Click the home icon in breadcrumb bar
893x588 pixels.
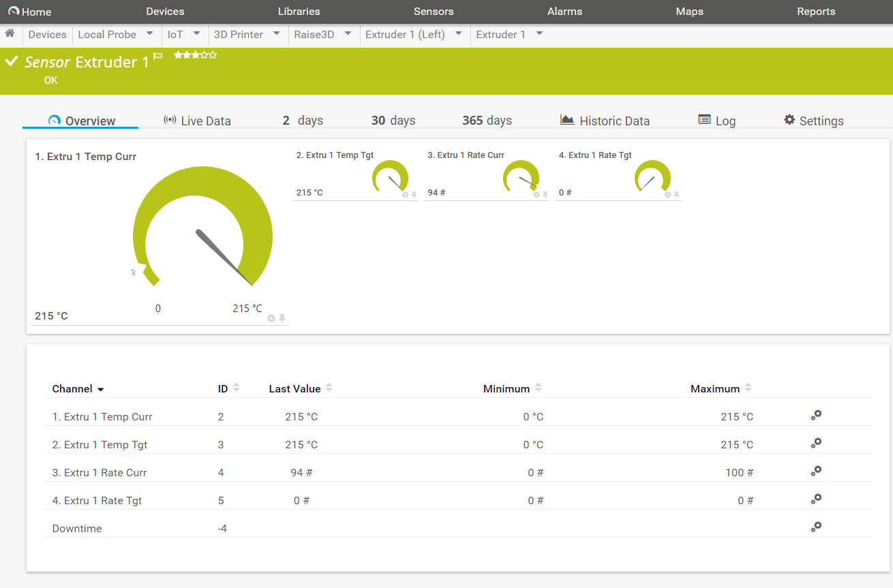10,33
